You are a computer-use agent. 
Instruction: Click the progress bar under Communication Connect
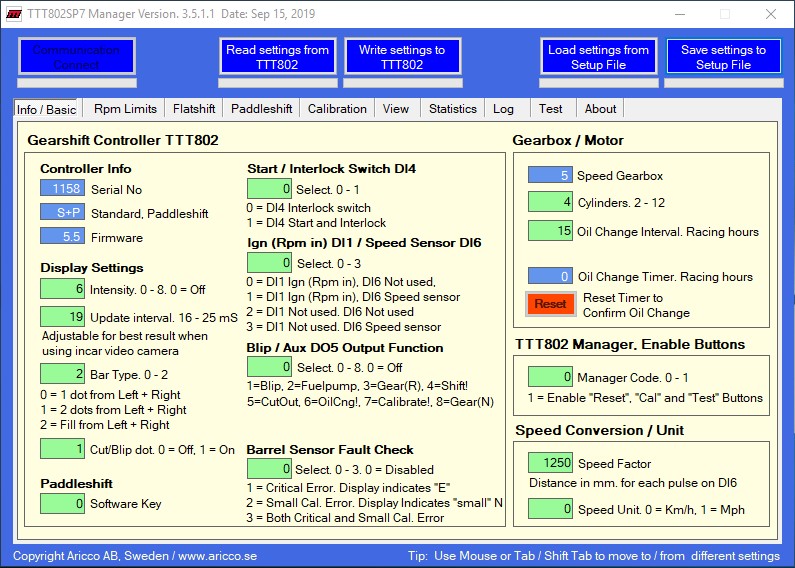point(77,83)
